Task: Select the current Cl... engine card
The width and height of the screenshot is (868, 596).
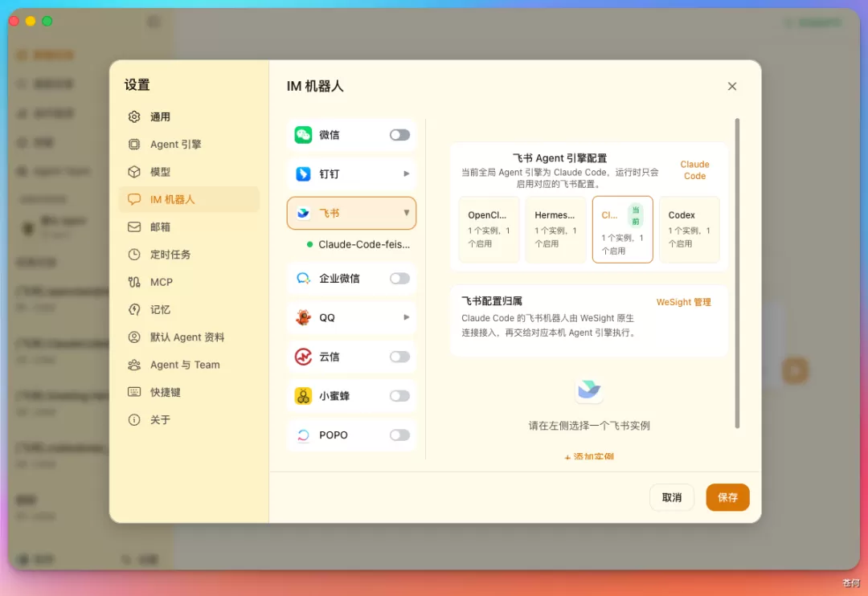Action: (622, 229)
